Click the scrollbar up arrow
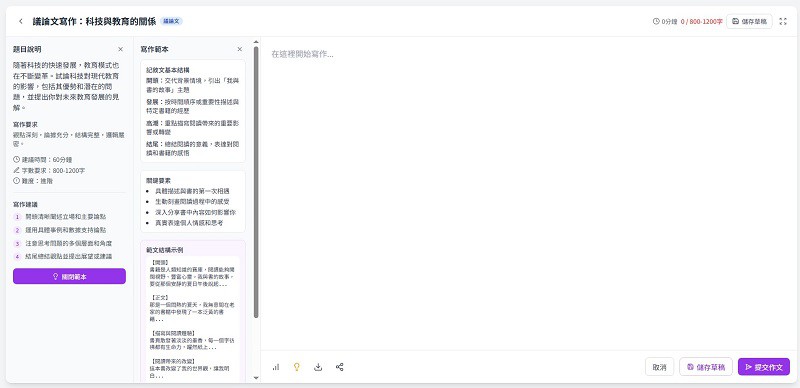The image size is (800, 388). point(256,42)
